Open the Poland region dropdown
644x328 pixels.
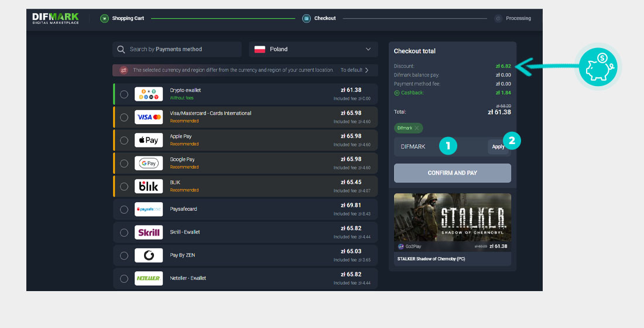coord(313,49)
